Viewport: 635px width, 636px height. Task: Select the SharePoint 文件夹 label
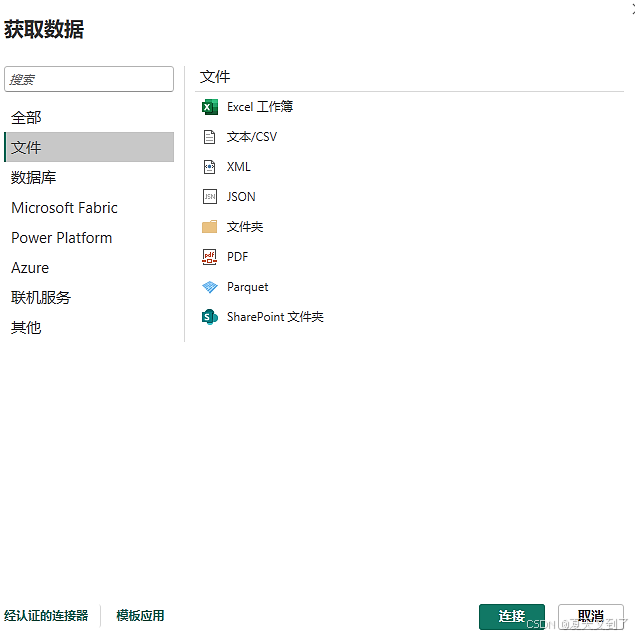[x=275, y=317]
